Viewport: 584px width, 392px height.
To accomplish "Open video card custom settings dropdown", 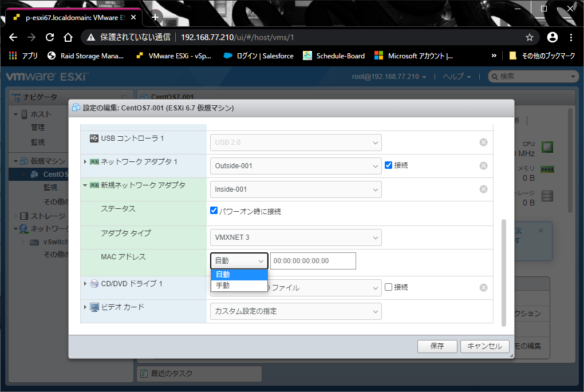I will (296, 311).
